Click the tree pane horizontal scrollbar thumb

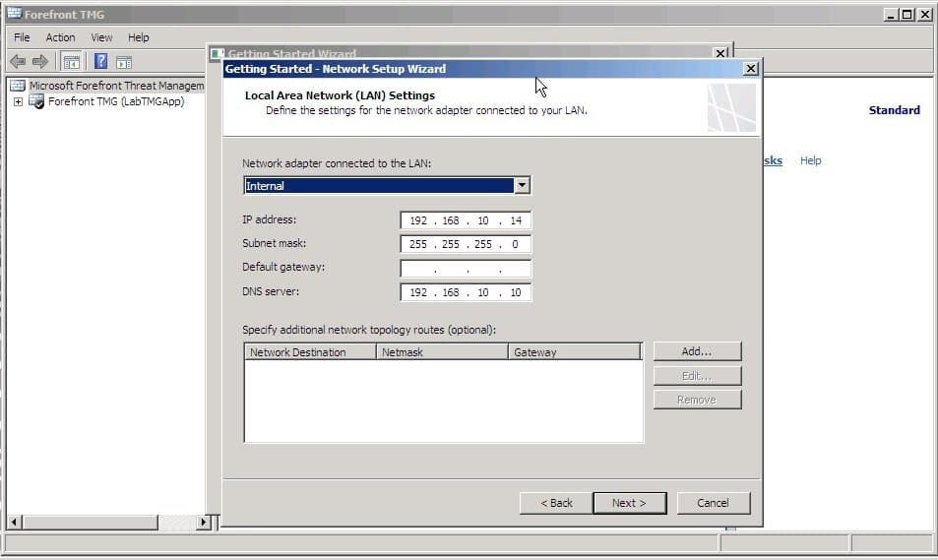[x=91, y=523]
